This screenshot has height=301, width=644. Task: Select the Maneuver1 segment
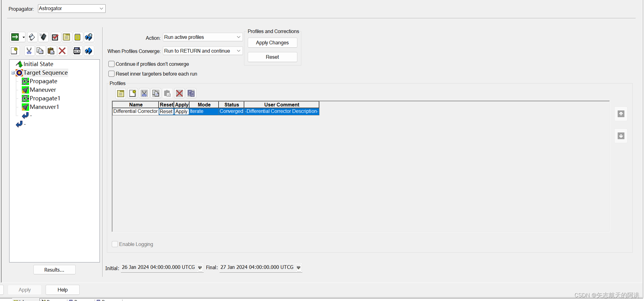pyautogui.click(x=44, y=107)
